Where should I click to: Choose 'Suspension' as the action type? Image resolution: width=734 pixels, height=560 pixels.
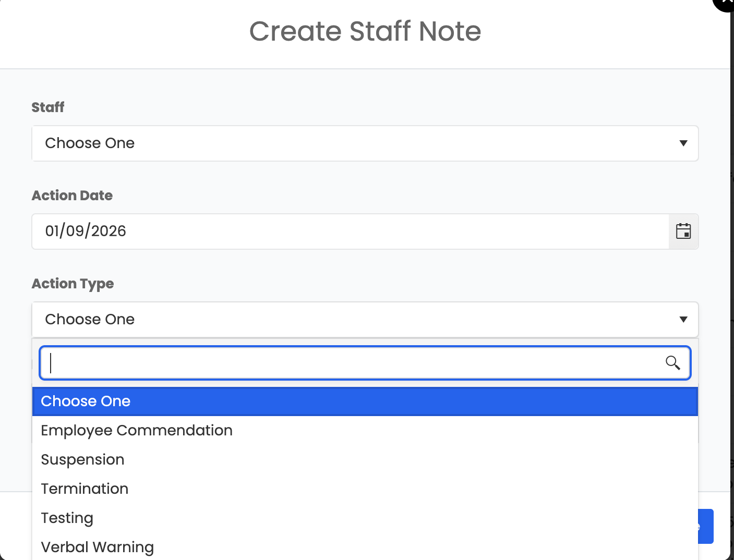pos(83,460)
